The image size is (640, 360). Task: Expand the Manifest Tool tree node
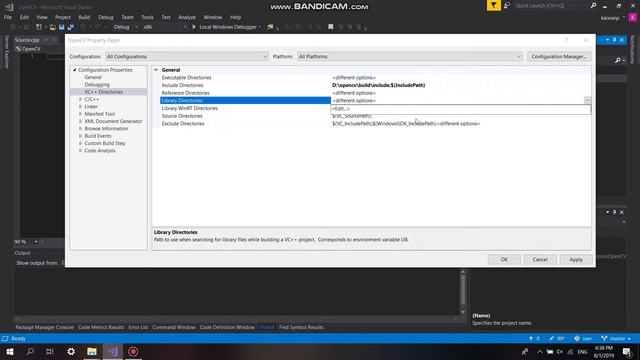80,114
